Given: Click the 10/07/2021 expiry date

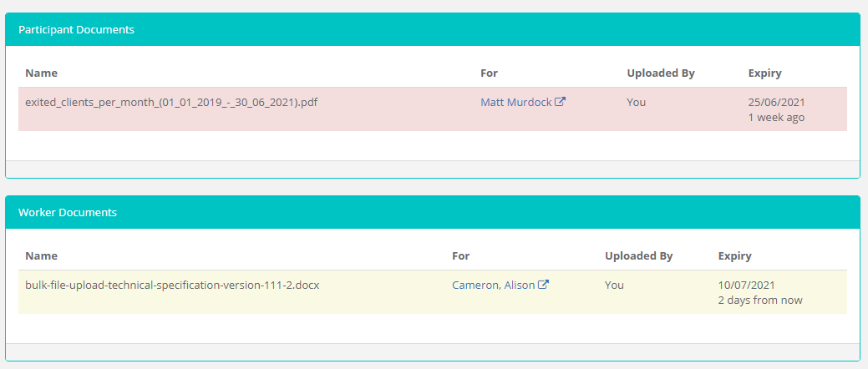Looking at the screenshot, I should (x=746, y=286).
